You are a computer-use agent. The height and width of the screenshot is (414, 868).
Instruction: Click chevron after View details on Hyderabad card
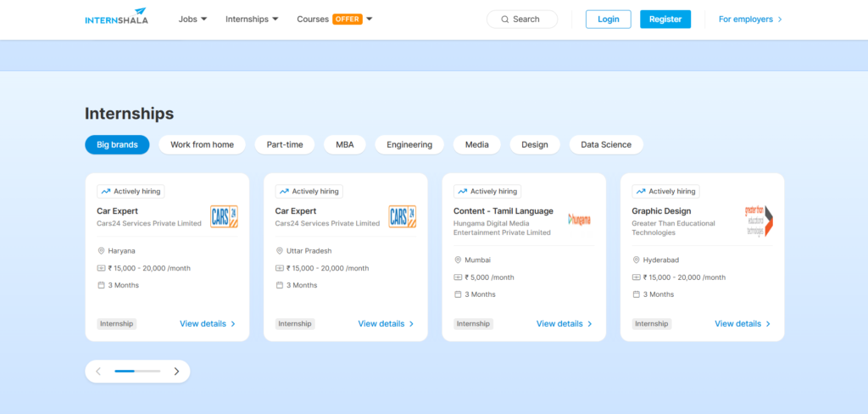768,324
